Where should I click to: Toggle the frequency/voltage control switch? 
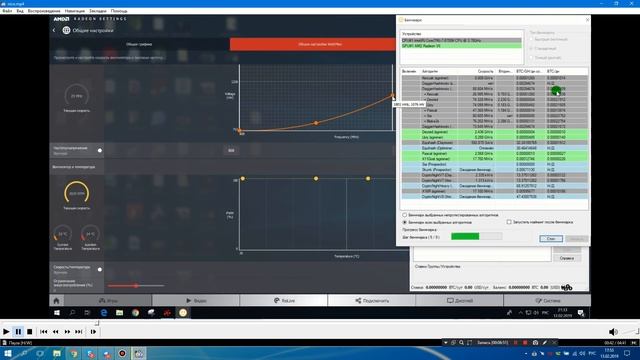[100, 151]
